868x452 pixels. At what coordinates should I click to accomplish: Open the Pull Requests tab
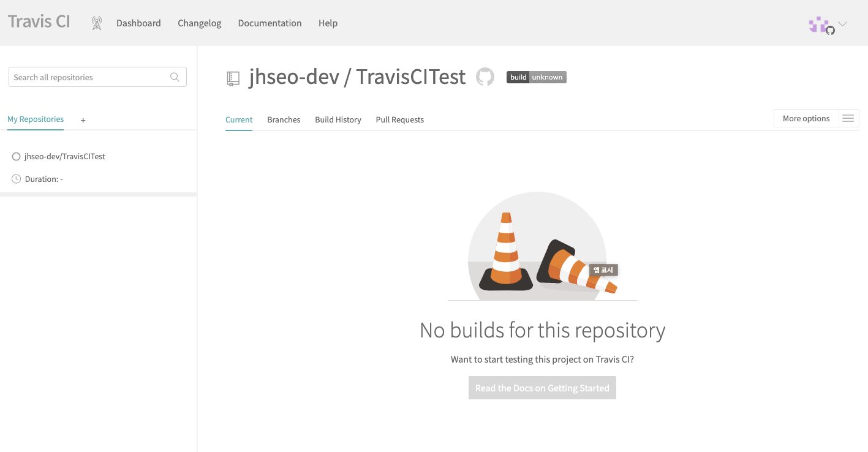tap(400, 119)
